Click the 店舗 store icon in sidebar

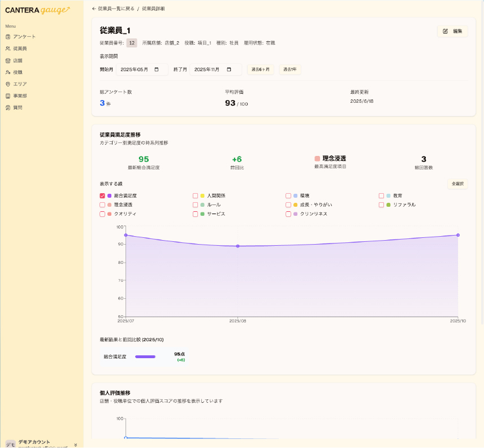click(8, 60)
